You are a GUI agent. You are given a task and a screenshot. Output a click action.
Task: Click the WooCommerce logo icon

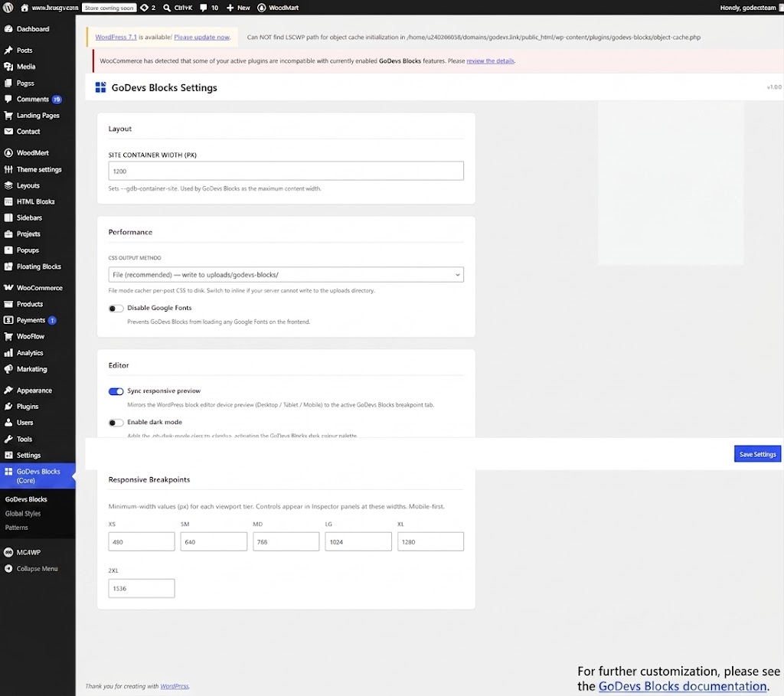coord(8,287)
